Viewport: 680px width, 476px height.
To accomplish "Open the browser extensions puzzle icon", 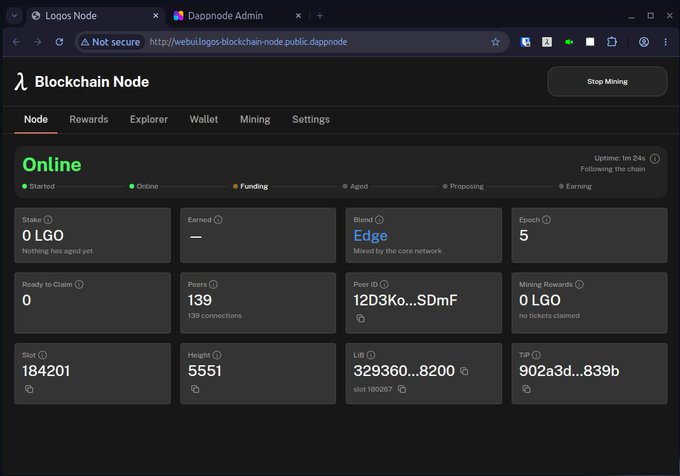I will pyautogui.click(x=611, y=42).
